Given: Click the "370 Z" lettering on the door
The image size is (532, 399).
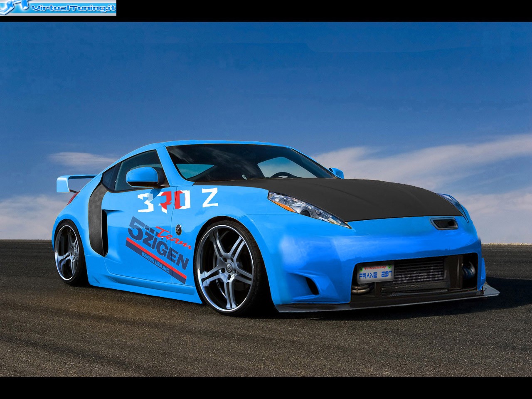Looking at the screenshot, I should click(177, 201).
